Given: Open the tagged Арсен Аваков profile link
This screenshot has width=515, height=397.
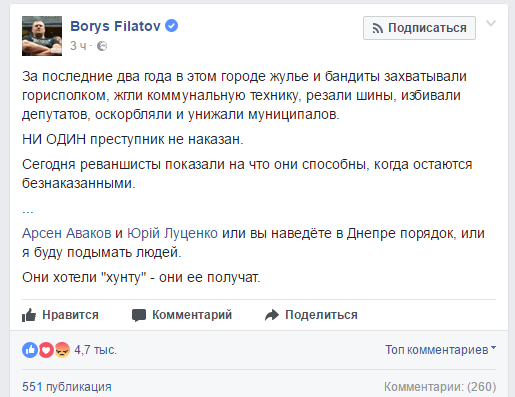Looking at the screenshot, I should pyautogui.click(x=67, y=233).
